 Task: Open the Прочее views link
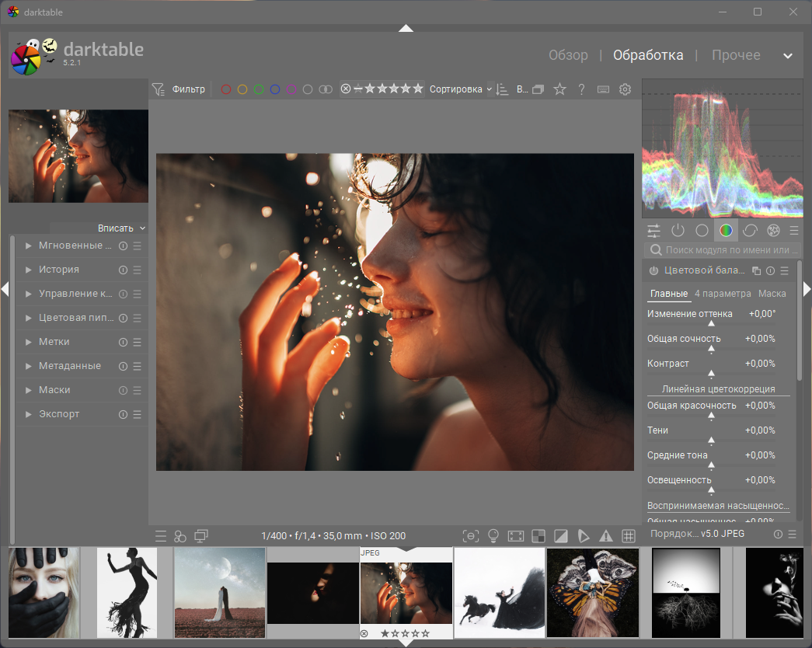pos(736,55)
